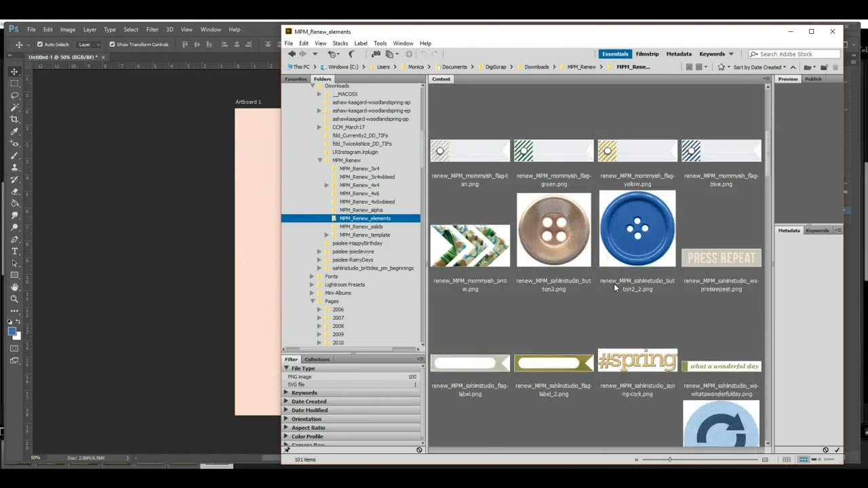Open Auto-Select Layer dropdown
Viewport: 868px width, 488px height.
coord(89,45)
